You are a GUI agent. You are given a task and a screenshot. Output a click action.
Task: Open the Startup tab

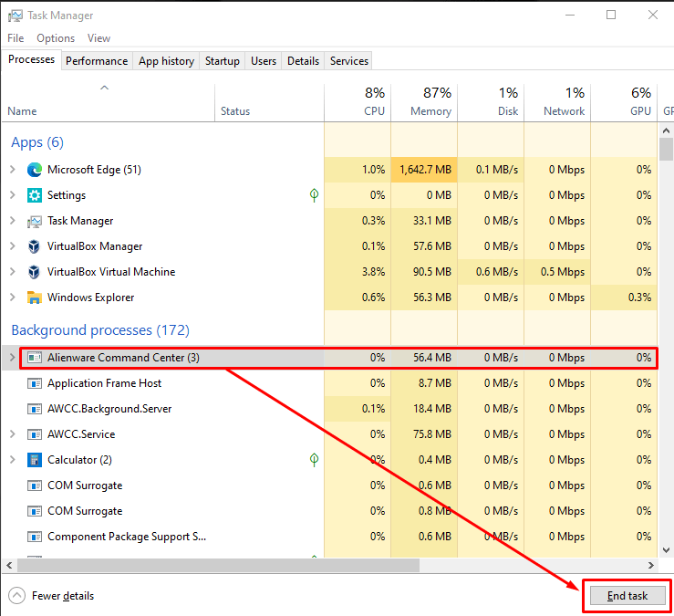pos(223,61)
